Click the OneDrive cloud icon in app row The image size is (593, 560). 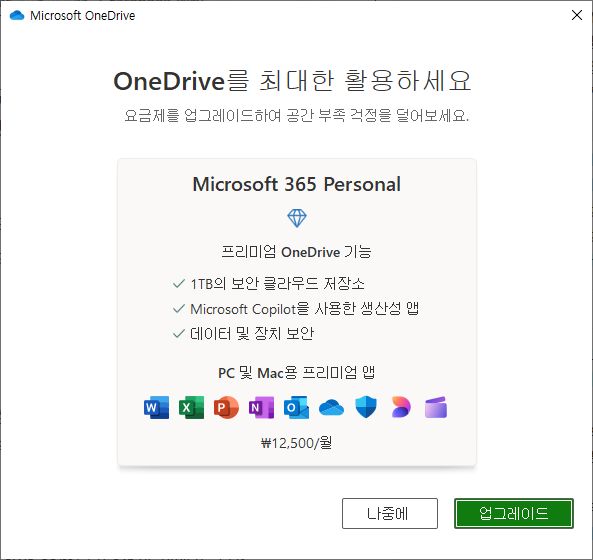[331, 408]
